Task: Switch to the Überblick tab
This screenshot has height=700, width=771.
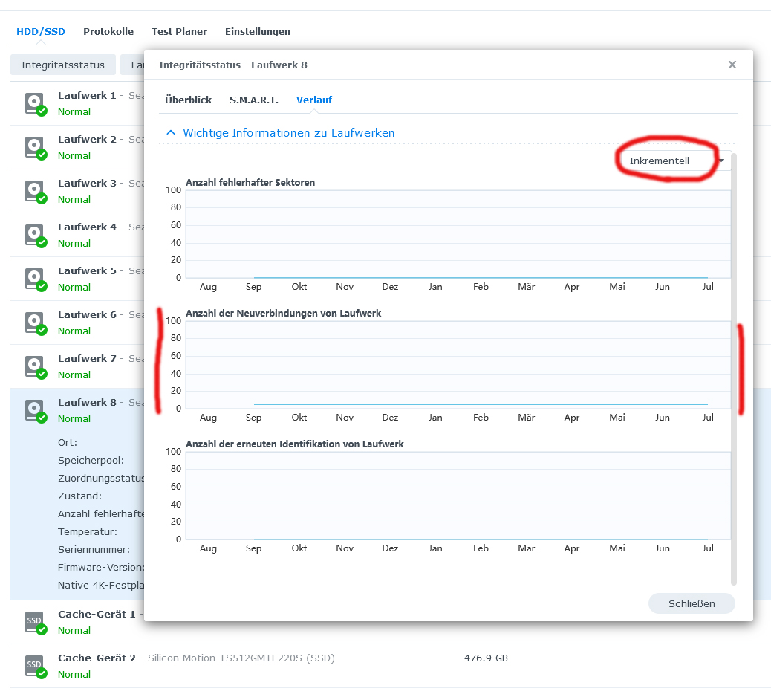Action: coord(189,100)
